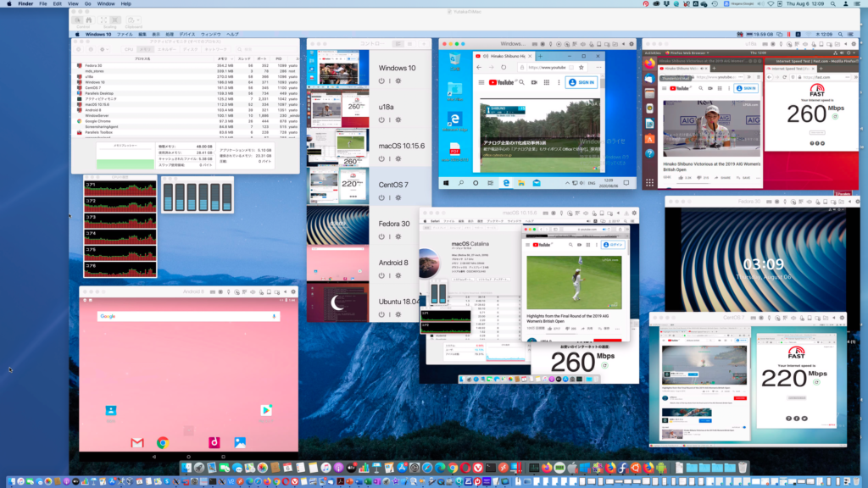This screenshot has height=488, width=868.
Task: Open settings gear for u18a VM
Action: (397, 119)
